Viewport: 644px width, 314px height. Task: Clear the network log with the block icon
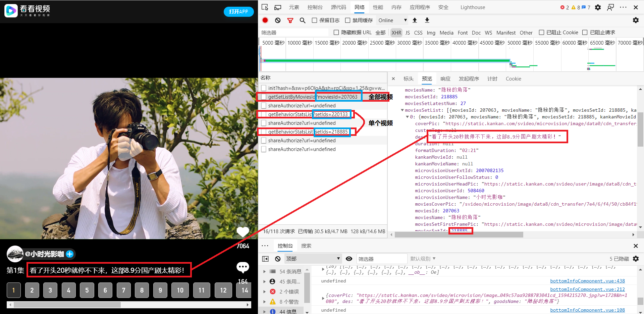point(278,20)
